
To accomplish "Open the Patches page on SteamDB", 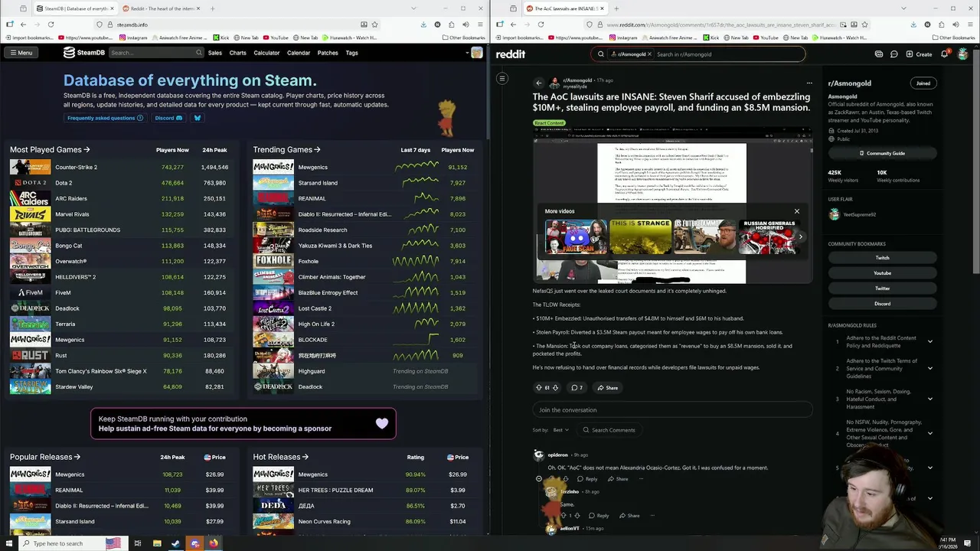I will click(328, 53).
